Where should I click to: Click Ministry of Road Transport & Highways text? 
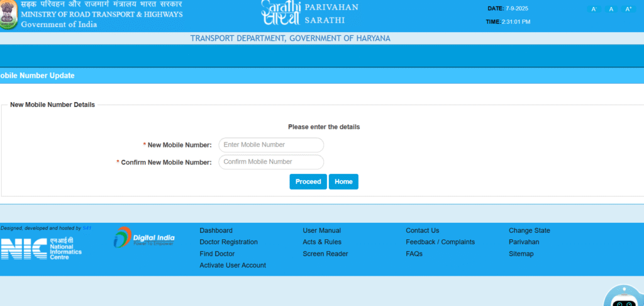click(x=102, y=14)
